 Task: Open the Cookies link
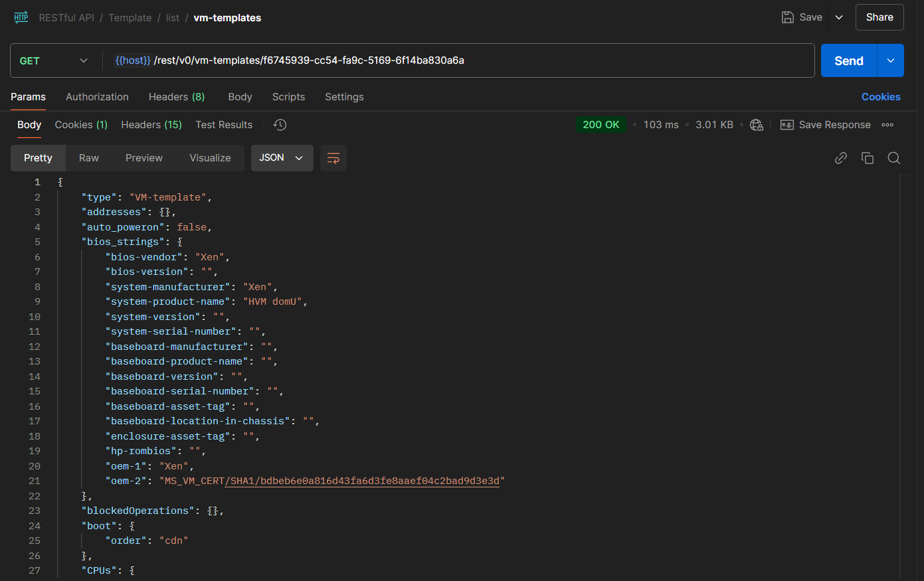click(881, 97)
